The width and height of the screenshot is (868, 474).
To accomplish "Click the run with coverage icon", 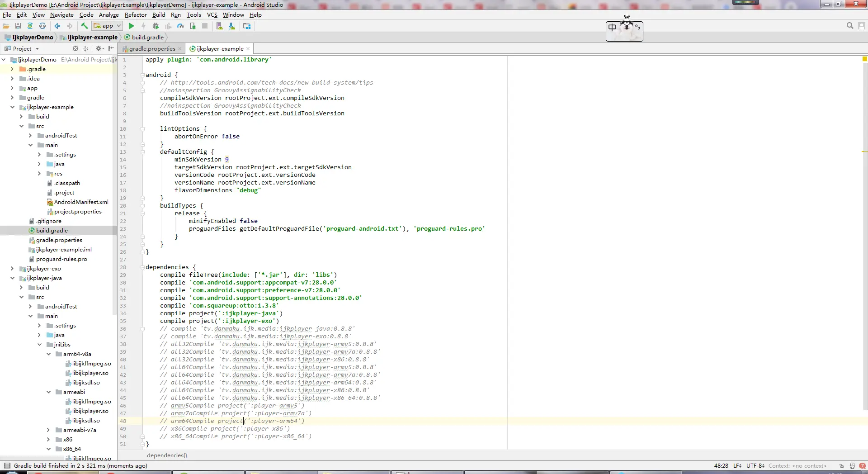I will (168, 26).
